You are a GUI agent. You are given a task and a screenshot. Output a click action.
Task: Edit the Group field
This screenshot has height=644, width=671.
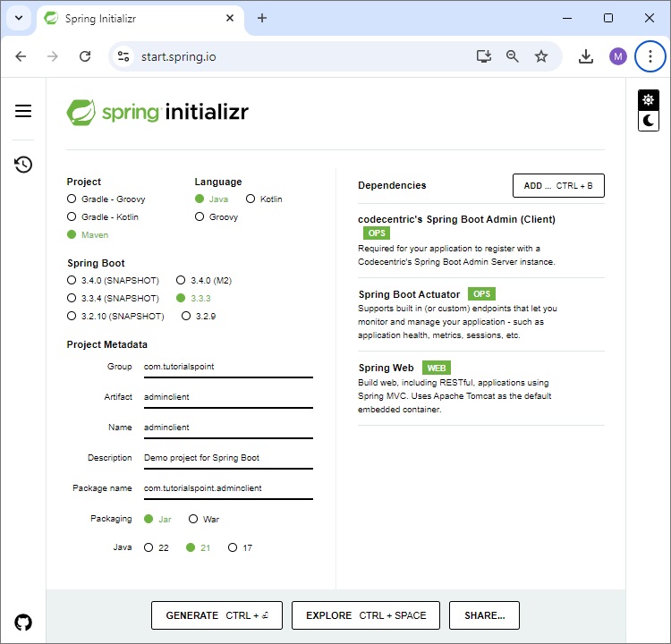(228, 368)
